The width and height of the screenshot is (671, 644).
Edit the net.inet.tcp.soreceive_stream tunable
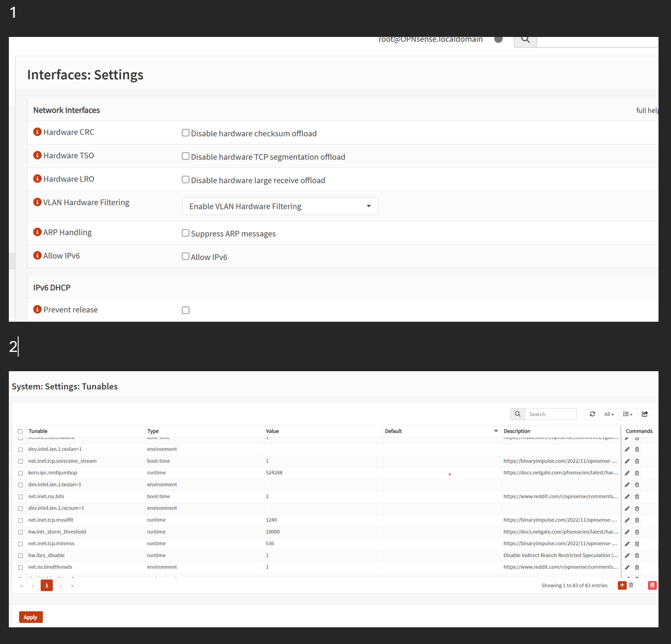(x=627, y=461)
